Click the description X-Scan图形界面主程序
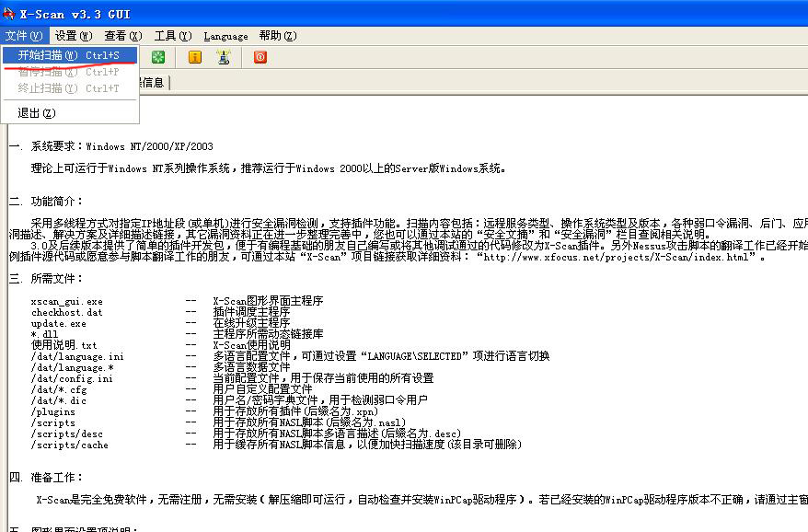Viewport: 808px width, 532px height. (x=268, y=301)
